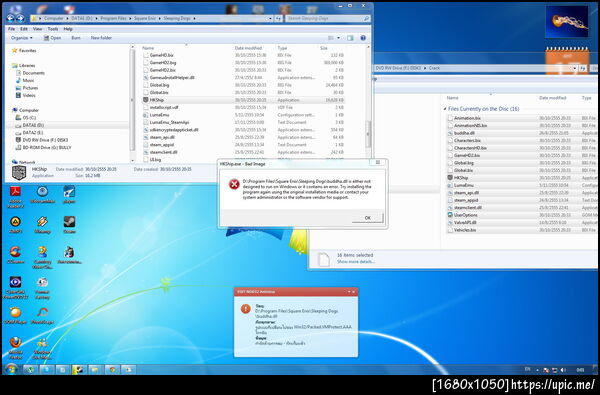Select steamclient.dll in Sleeping Dogs folder
Viewport: 600px width, 395px height.
click(243, 152)
